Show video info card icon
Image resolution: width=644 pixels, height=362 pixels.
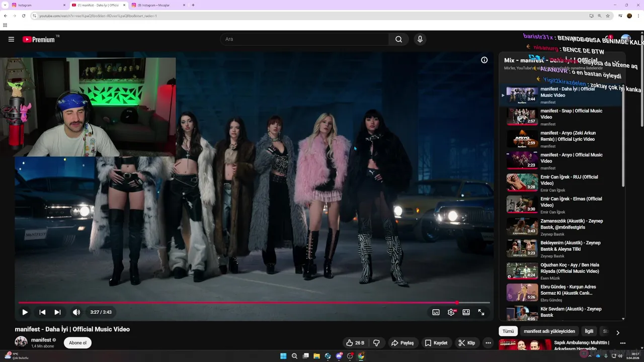[x=484, y=60]
